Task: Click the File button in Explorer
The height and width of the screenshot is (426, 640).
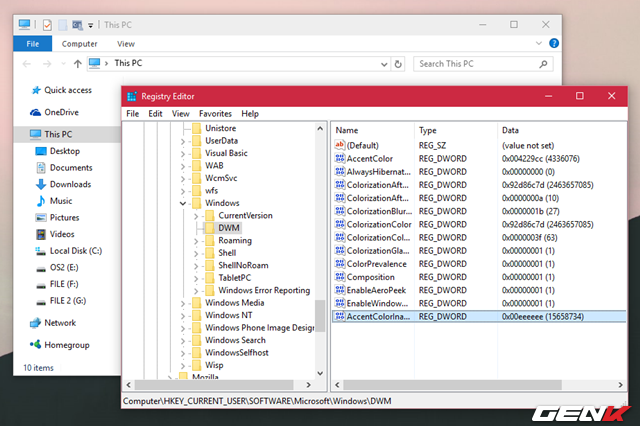Action: (x=32, y=44)
